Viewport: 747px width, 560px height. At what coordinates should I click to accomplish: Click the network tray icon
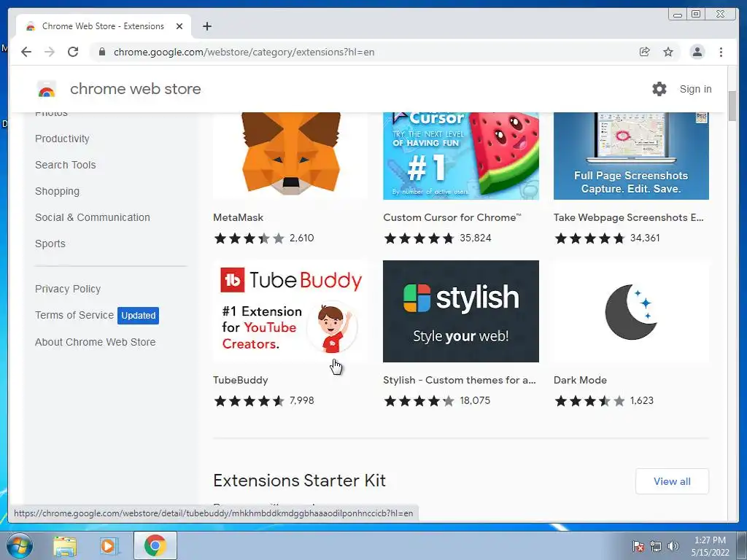pos(656,546)
